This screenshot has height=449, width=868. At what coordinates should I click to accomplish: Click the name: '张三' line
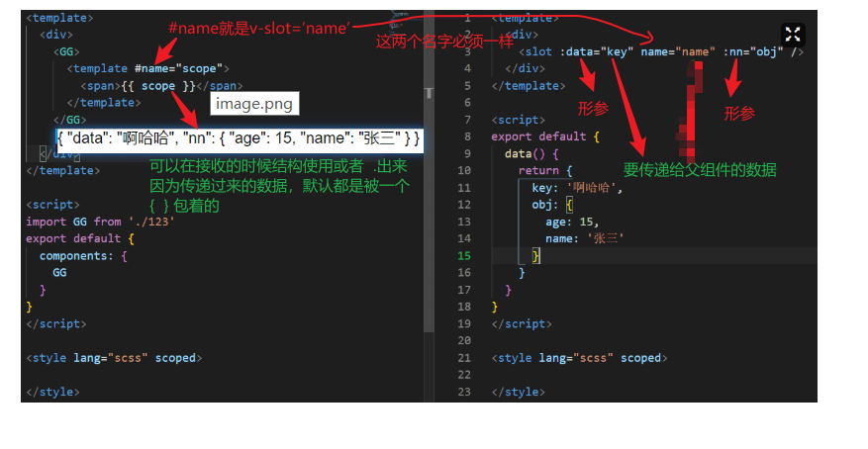pos(585,239)
